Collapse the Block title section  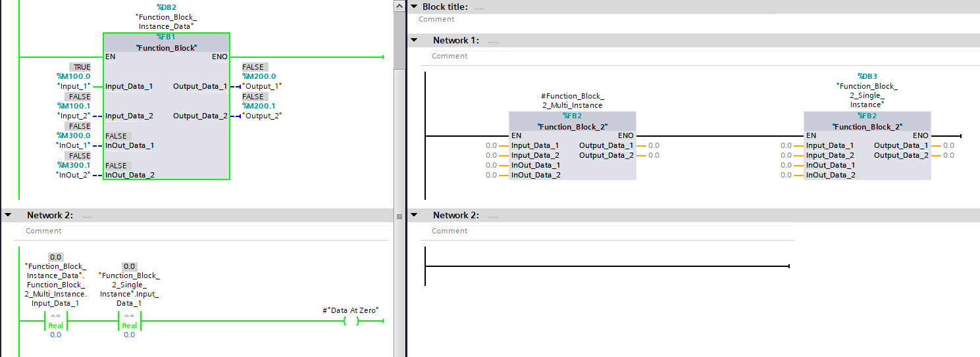(x=414, y=7)
